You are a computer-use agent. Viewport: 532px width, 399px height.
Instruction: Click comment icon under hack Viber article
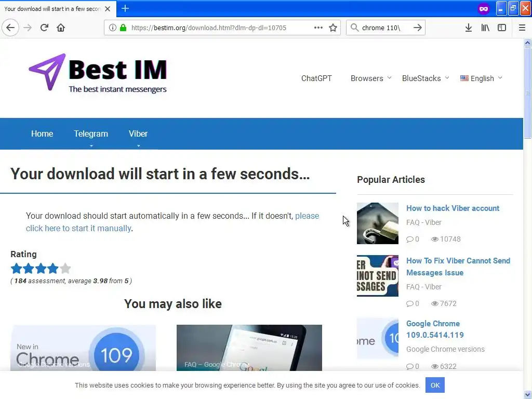click(410, 239)
